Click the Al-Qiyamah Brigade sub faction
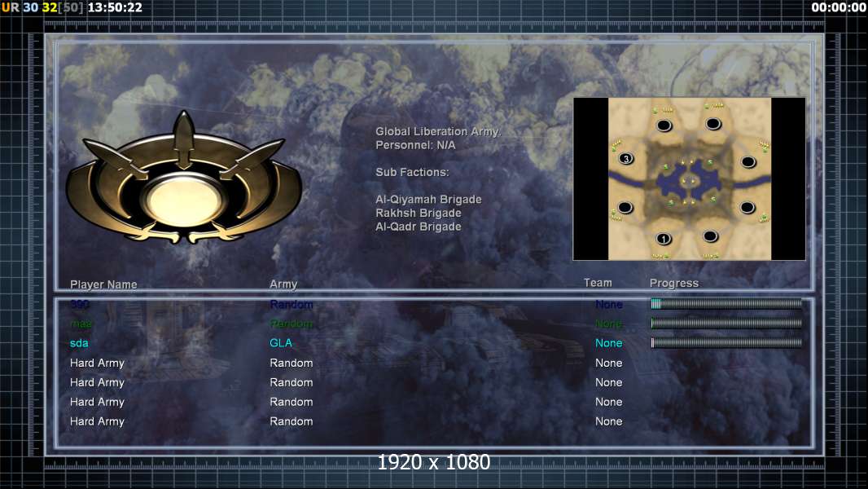This screenshot has width=868, height=489. tap(428, 200)
